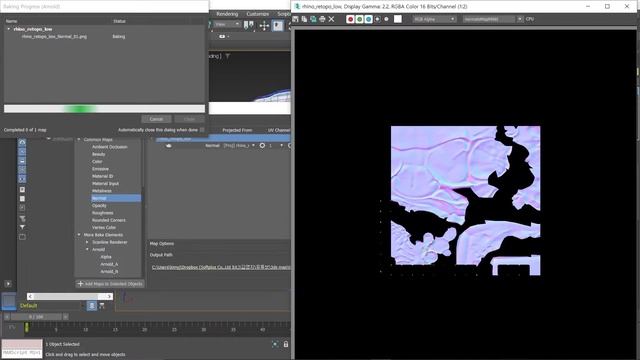Click the viewport filter funnel icon

(227, 56)
